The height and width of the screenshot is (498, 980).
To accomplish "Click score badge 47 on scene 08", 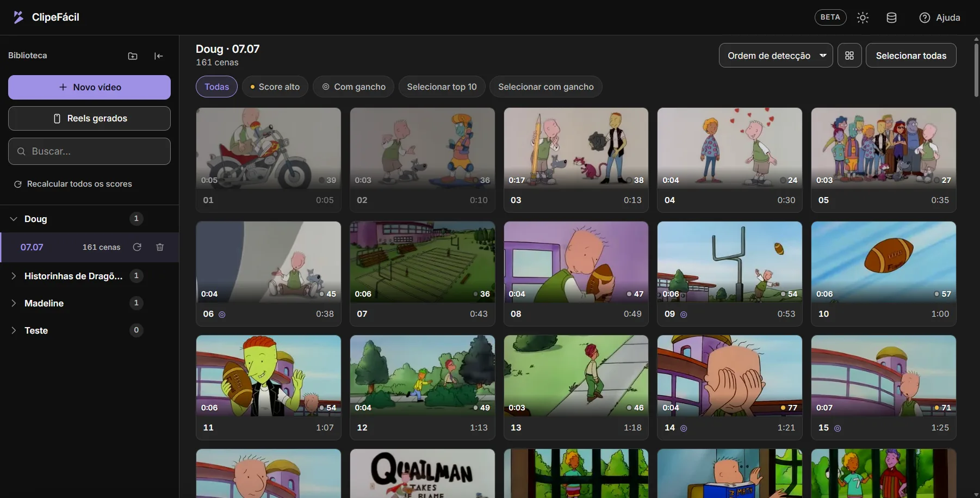I will point(635,294).
